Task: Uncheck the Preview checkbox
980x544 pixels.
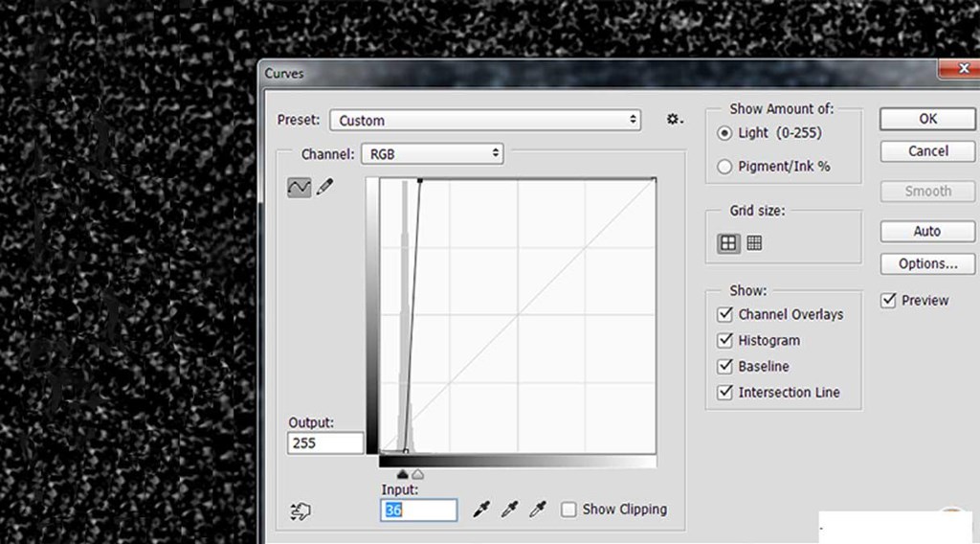Action: point(888,300)
